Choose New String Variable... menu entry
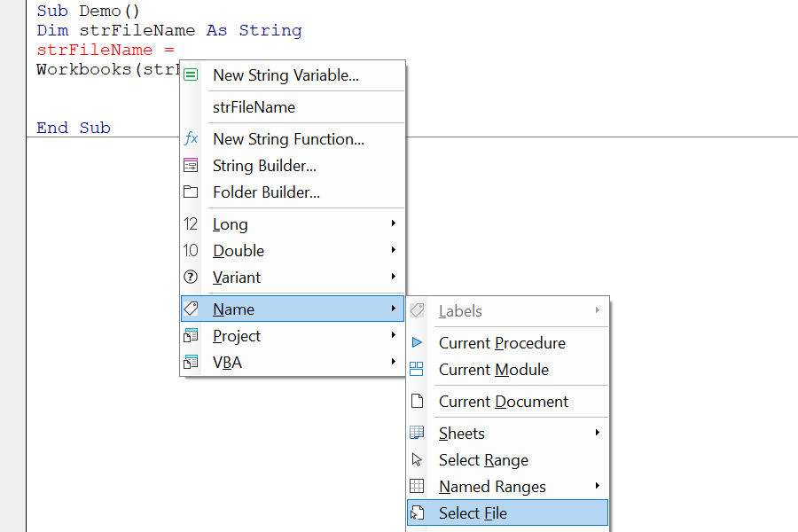 293,75
